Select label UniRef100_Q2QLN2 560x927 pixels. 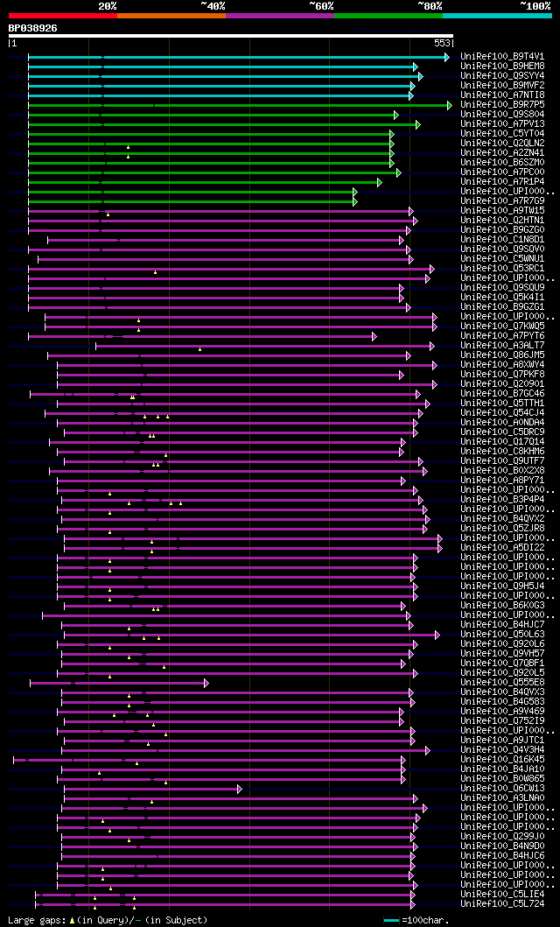[503, 143]
